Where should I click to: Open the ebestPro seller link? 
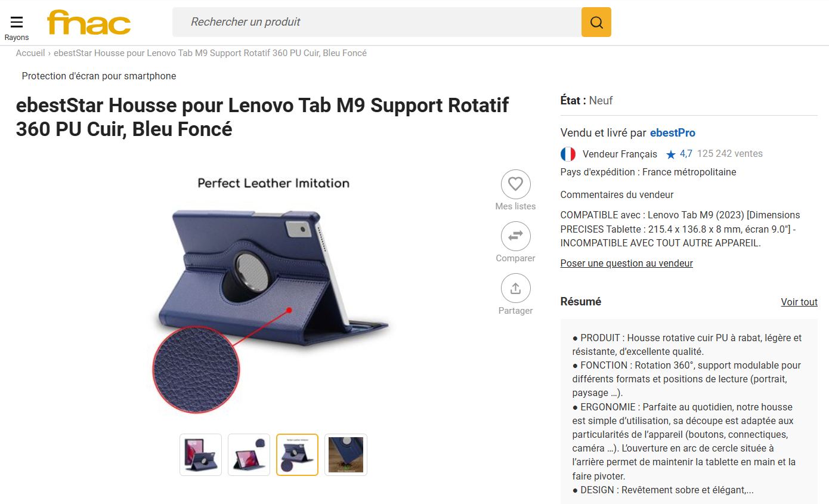pos(673,132)
